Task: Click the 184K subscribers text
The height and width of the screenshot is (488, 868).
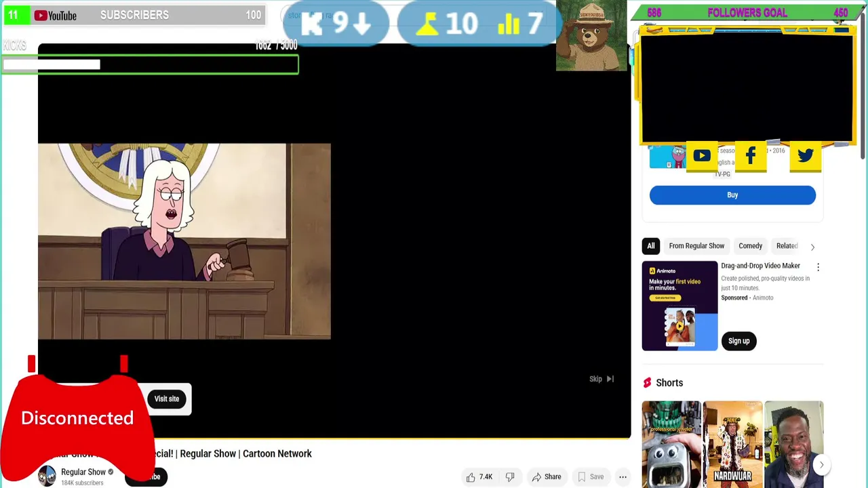Action: point(82,483)
